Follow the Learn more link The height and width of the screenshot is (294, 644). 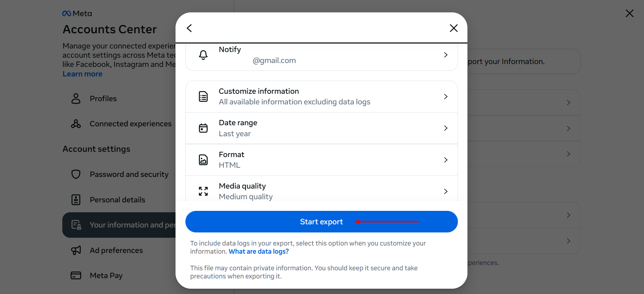click(x=82, y=74)
